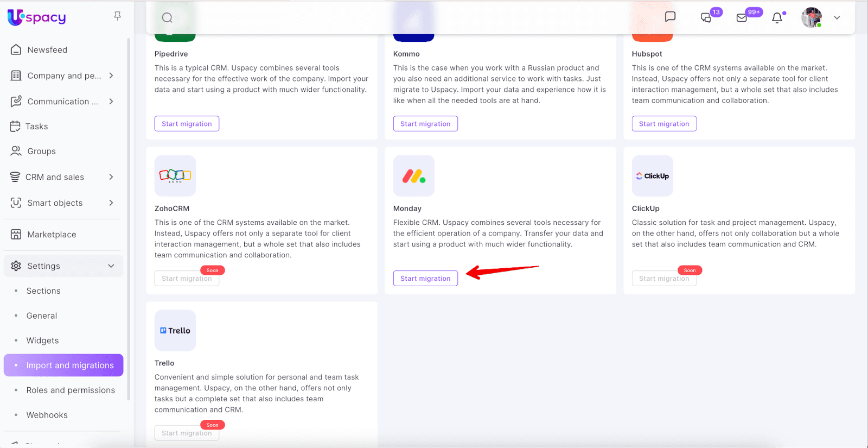Go to the Marketplace page

click(x=52, y=235)
